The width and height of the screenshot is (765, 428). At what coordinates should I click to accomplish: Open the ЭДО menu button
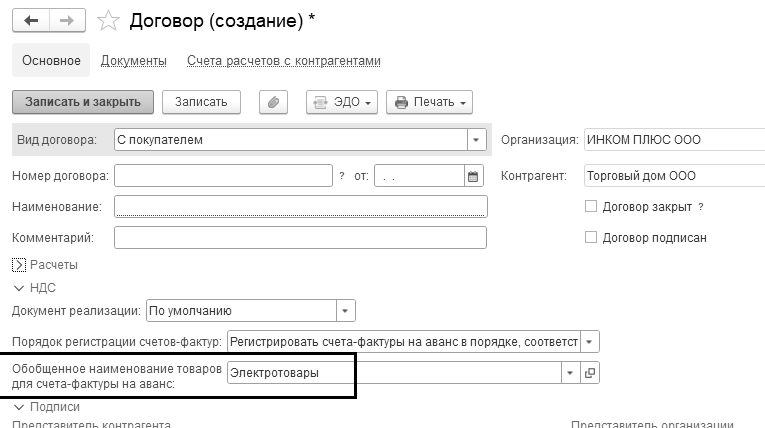point(342,102)
